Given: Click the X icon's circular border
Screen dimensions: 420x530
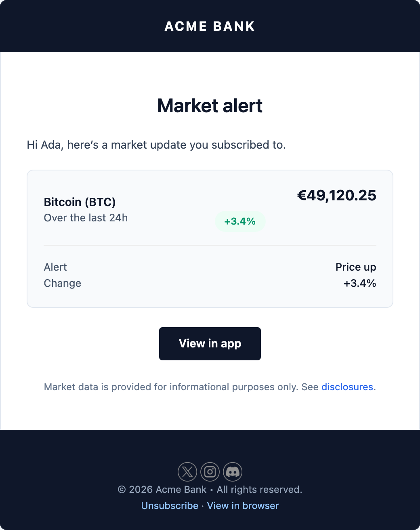Looking at the screenshot, I should pos(187,472).
